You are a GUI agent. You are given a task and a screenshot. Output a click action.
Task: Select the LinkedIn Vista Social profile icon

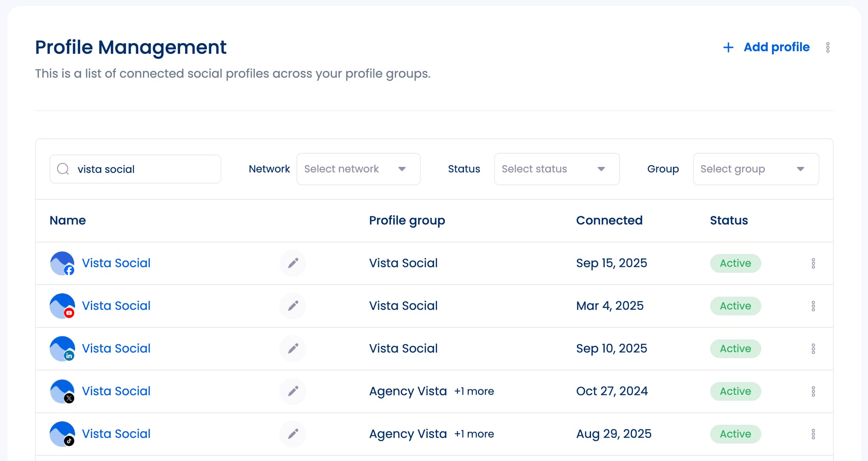pos(62,349)
